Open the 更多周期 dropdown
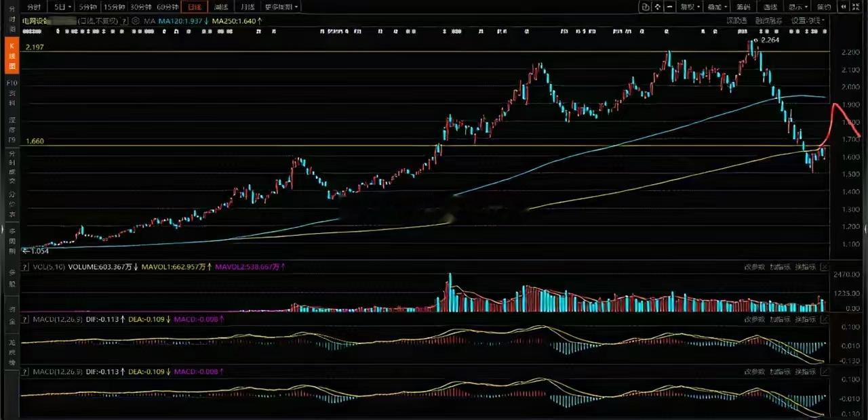The height and width of the screenshot is (420, 868). pos(281,7)
